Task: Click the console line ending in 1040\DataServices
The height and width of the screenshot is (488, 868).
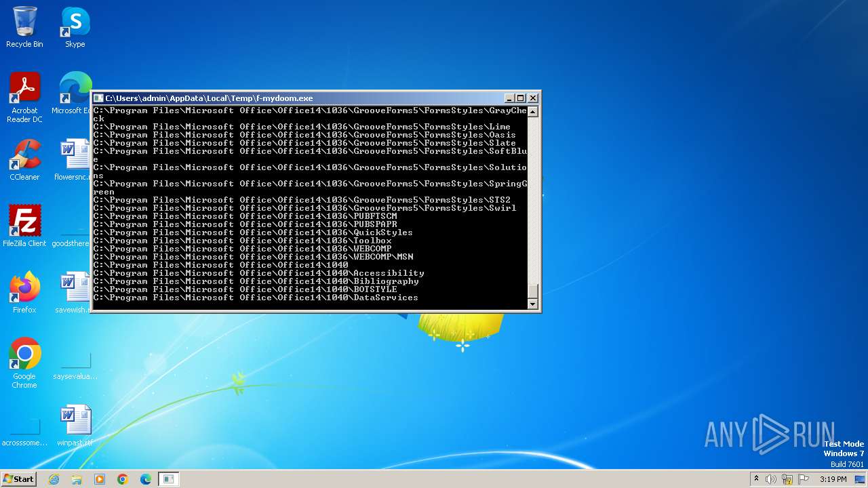Action: coord(256,298)
